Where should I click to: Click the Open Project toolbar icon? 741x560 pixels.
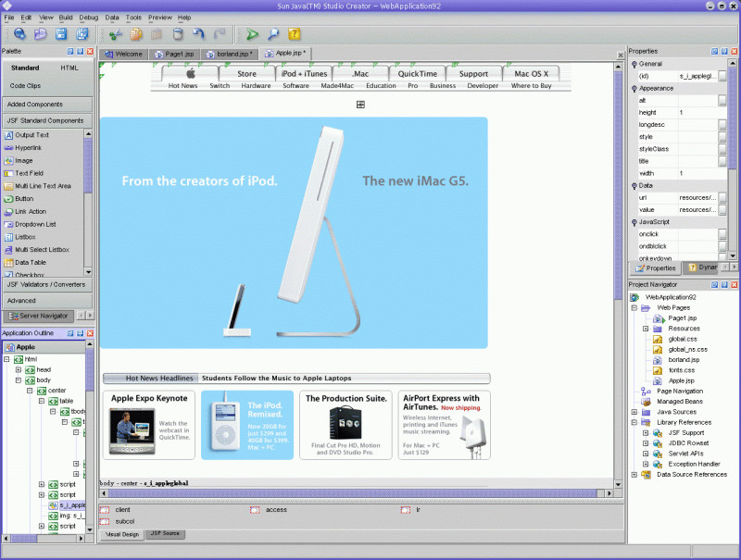pos(40,34)
